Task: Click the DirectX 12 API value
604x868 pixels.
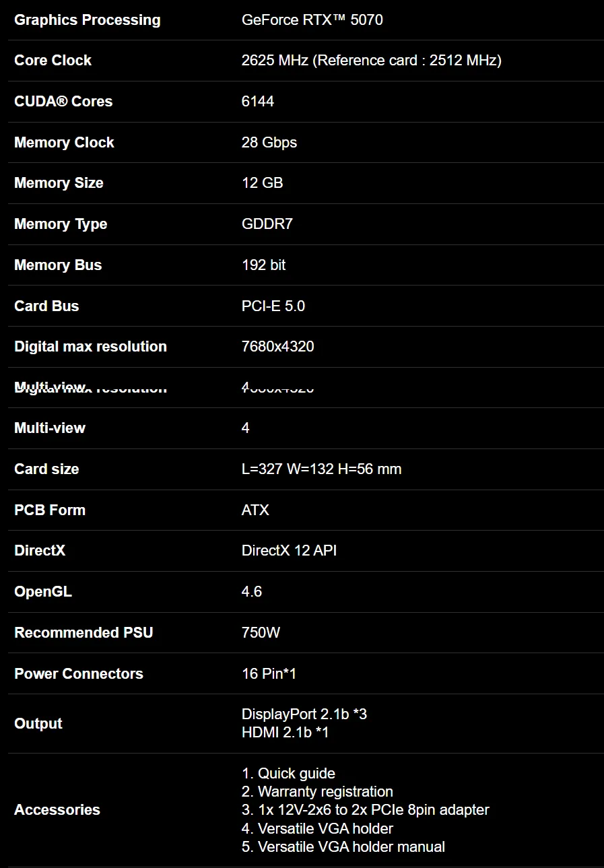Action: pyautogui.click(x=290, y=551)
